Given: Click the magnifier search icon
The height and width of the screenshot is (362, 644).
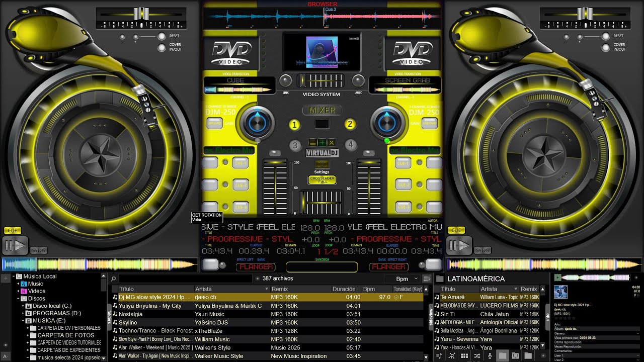Looking at the screenshot, I should point(113,279).
